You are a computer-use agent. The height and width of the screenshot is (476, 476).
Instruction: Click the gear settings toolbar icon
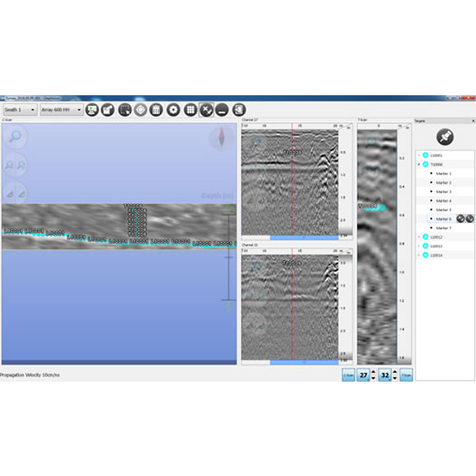173,110
